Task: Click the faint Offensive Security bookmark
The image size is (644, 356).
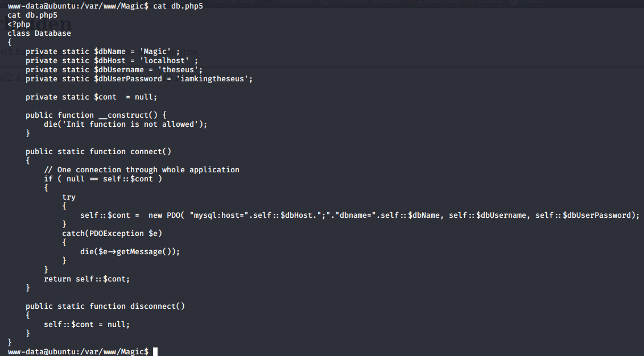Action: coord(360,2)
